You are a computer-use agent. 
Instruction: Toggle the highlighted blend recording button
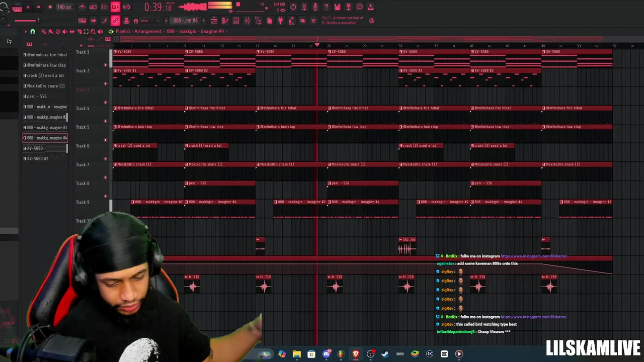[x=115, y=7]
